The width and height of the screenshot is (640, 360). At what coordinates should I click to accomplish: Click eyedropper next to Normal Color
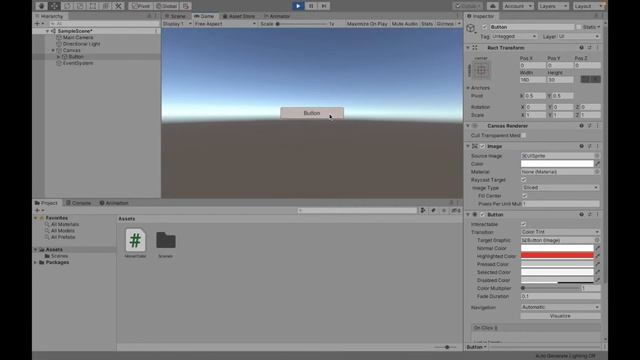click(x=598, y=248)
